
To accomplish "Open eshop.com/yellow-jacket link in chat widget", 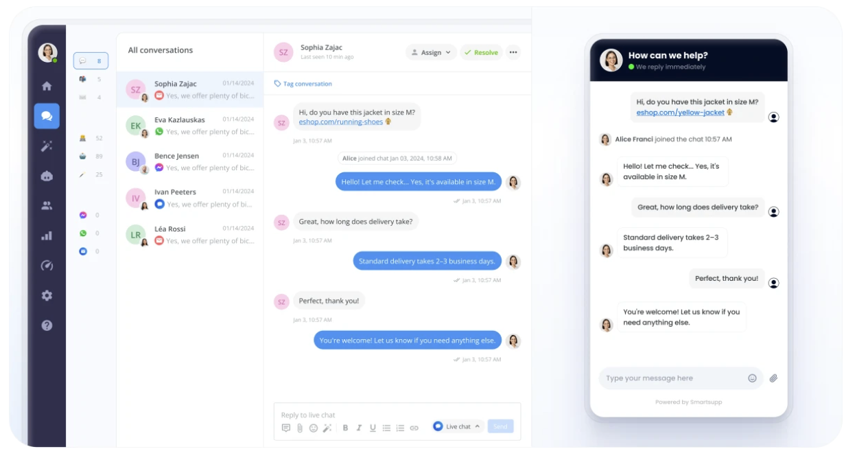I will 680,112.
